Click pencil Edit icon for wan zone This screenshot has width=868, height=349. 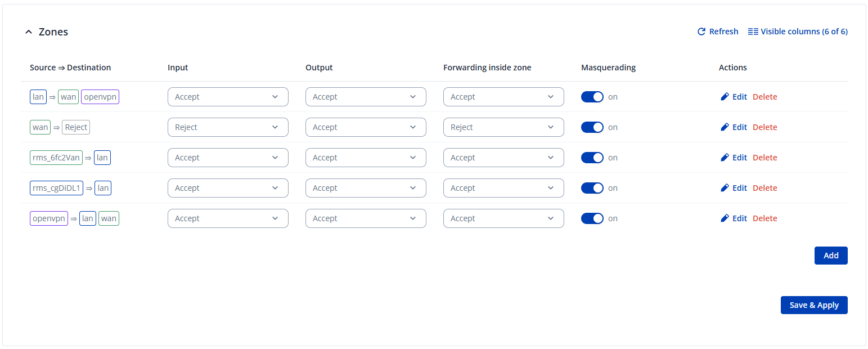click(x=725, y=127)
